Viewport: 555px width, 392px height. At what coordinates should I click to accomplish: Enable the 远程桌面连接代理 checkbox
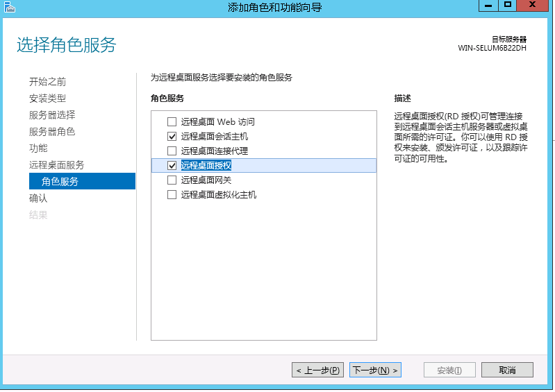click(172, 151)
